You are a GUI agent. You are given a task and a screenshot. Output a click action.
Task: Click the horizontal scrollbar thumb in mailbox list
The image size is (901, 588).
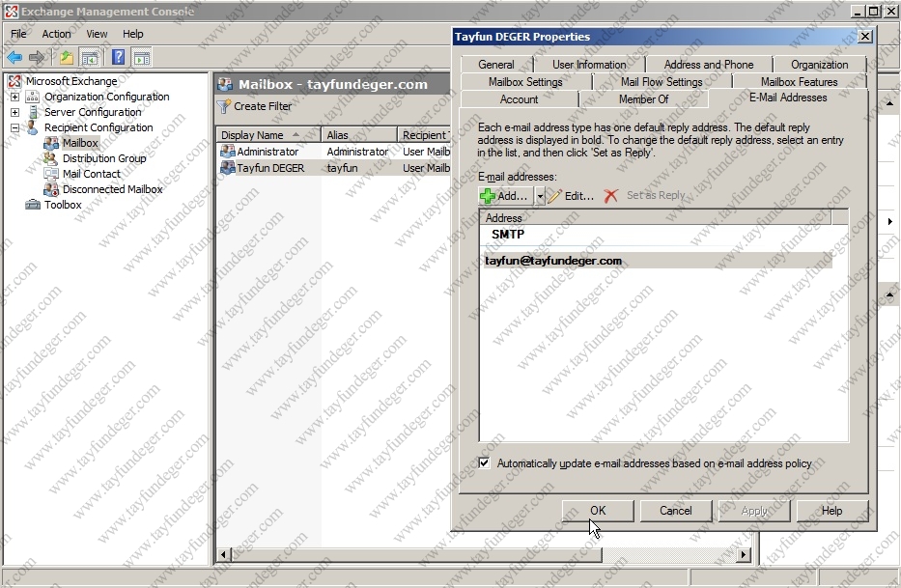(x=416, y=554)
